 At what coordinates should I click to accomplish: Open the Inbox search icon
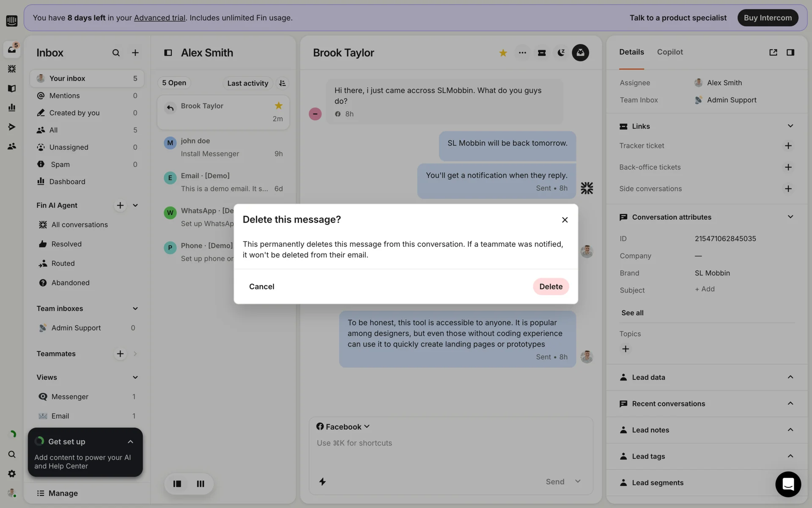click(116, 53)
